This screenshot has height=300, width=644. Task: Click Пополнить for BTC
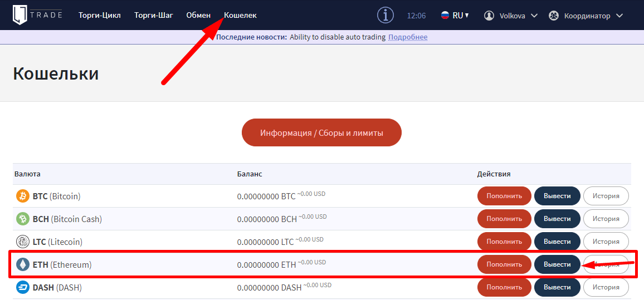point(504,196)
